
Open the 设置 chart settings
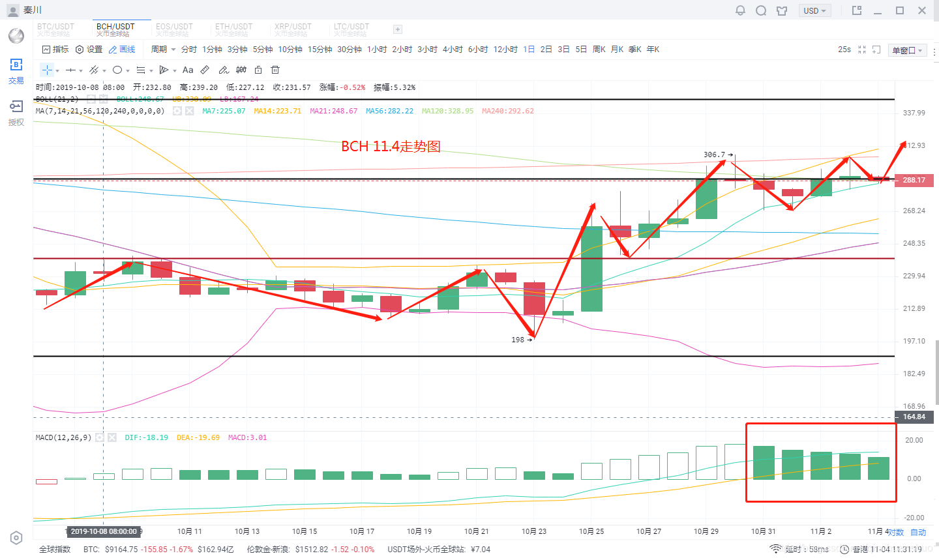coord(89,50)
